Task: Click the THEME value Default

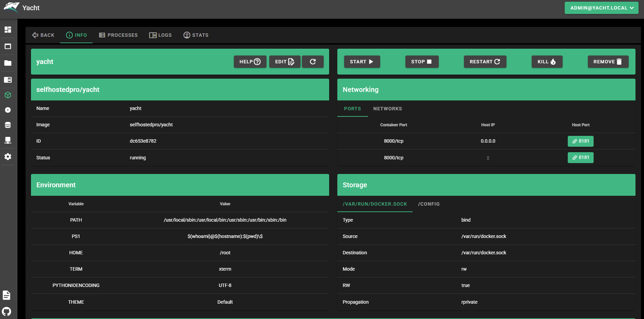Action: point(225,302)
